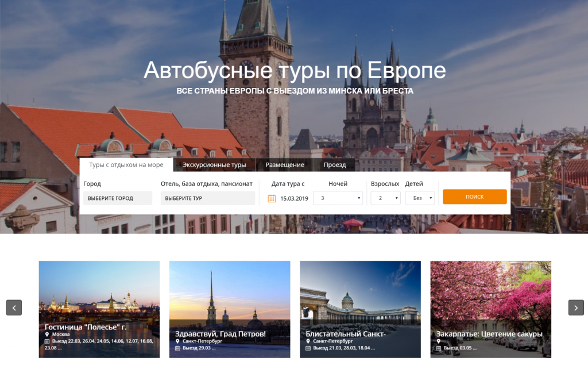Go to previous carousel slide arrow
This screenshot has height=373, width=588.
coord(14,307)
